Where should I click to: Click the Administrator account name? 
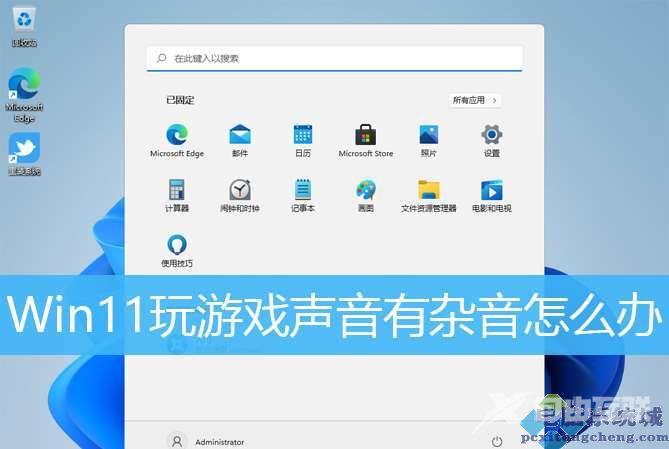pos(220,442)
